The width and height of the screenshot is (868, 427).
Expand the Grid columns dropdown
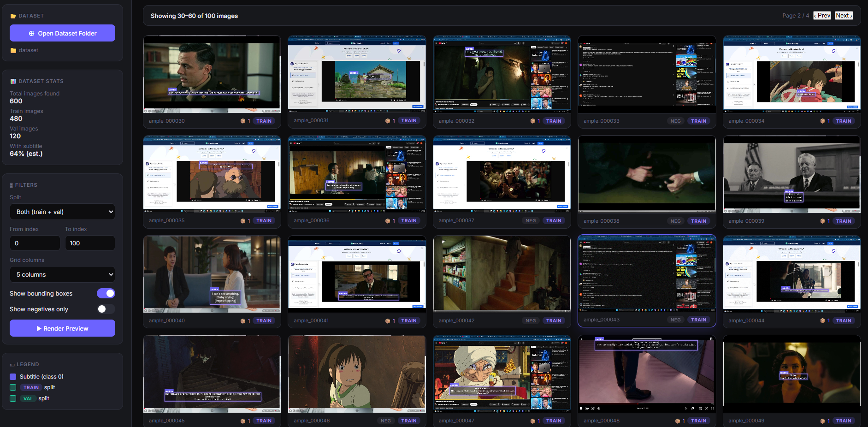62,274
